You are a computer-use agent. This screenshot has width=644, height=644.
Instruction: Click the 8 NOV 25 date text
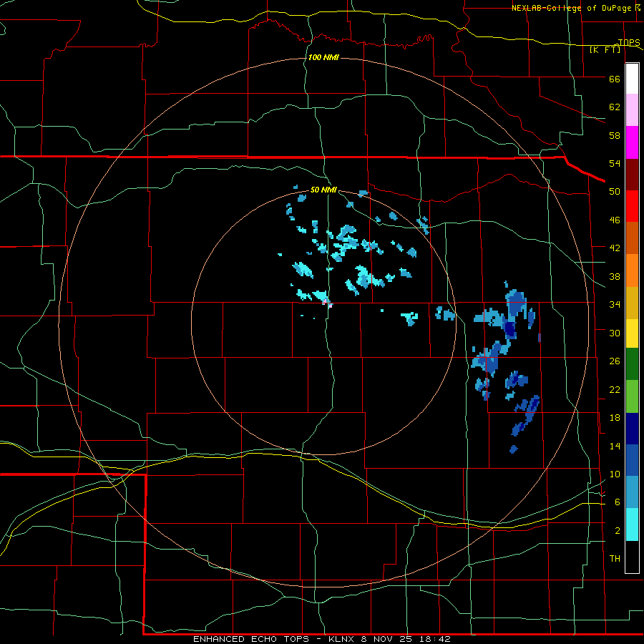tap(386, 639)
